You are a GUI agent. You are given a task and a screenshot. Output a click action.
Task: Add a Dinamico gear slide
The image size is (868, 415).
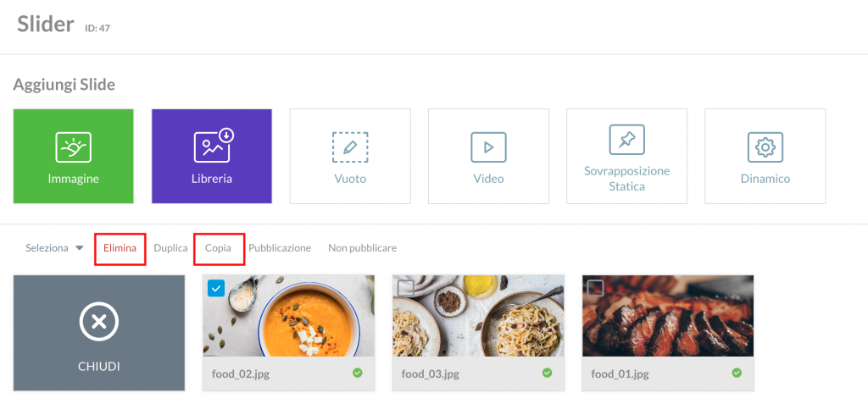765,147
